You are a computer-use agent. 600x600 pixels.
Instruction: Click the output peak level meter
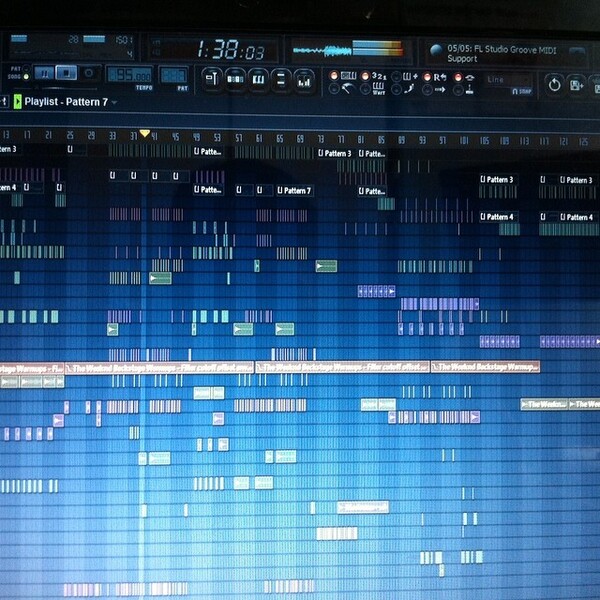pos(377,49)
